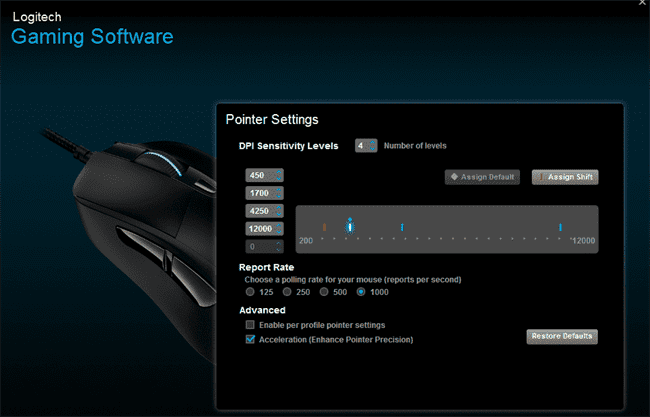This screenshot has width=650, height=417.
Task: Click the Assign Default button
Action: pos(482,177)
